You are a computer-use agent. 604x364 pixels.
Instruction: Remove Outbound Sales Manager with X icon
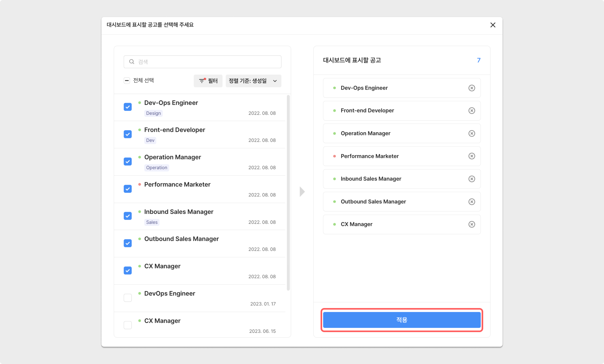point(471,202)
